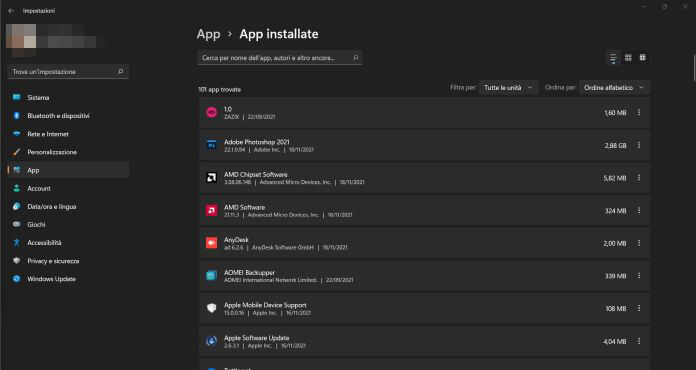Viewport: 696px width, 370px height.
Task: Click the magnifier icon in settings search
Action: pos(120,72)
